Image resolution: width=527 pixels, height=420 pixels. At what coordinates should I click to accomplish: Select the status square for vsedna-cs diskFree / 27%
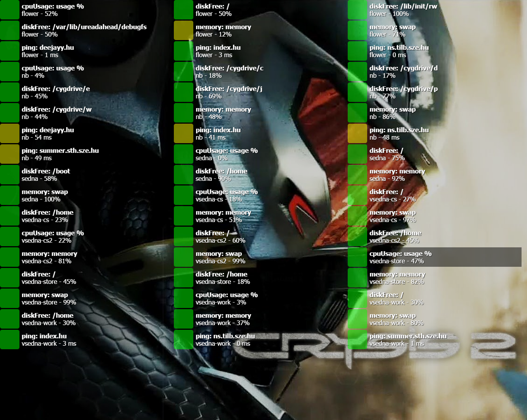[x=357, y=195]
